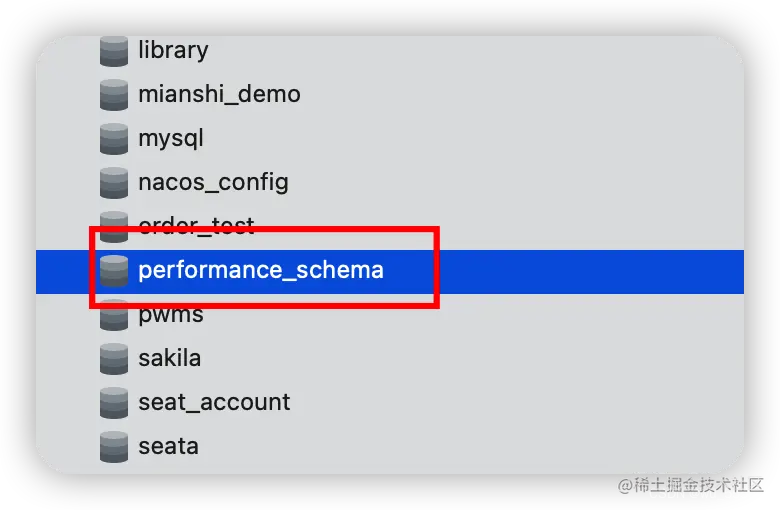Click the mianshi_demo database icon
Viewport: 780px width, 510px height.
coord(114,95)
